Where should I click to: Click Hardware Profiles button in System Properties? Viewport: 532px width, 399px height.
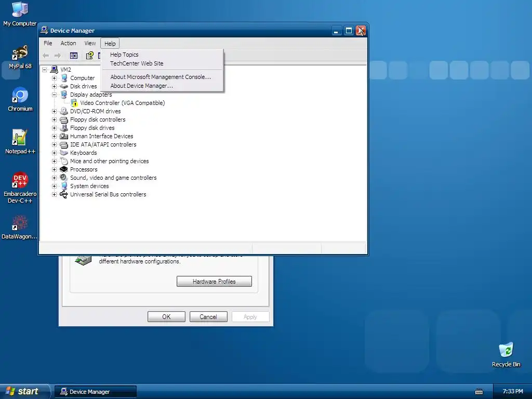[214, 281]
